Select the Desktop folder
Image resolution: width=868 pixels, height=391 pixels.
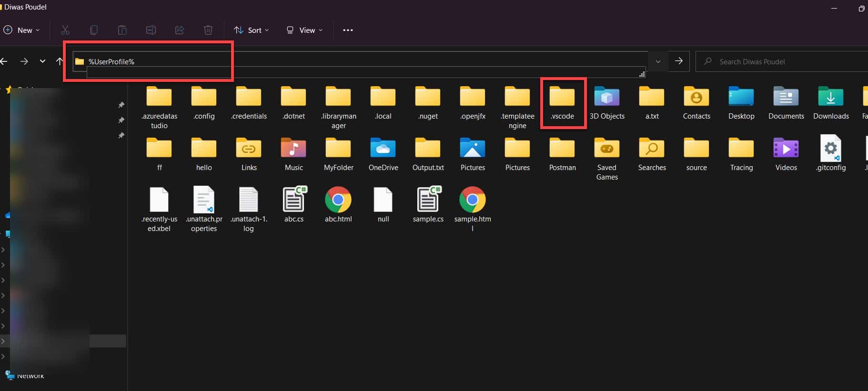(x=741, y=103)
